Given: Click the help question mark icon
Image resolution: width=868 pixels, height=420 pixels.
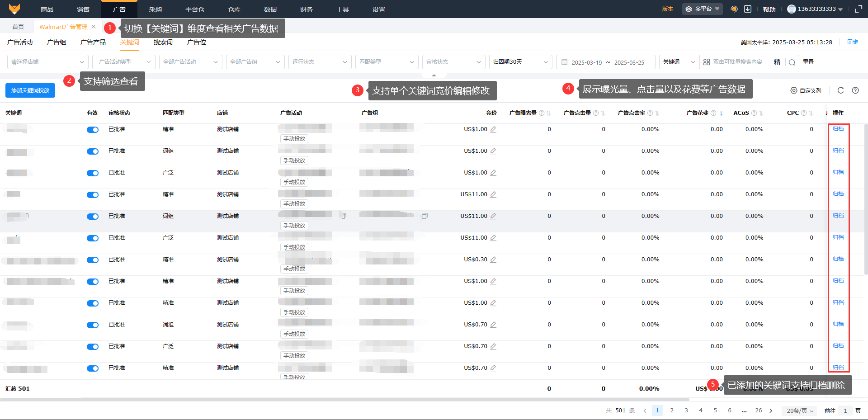Looking at the screenshot, I should point(855,90).
